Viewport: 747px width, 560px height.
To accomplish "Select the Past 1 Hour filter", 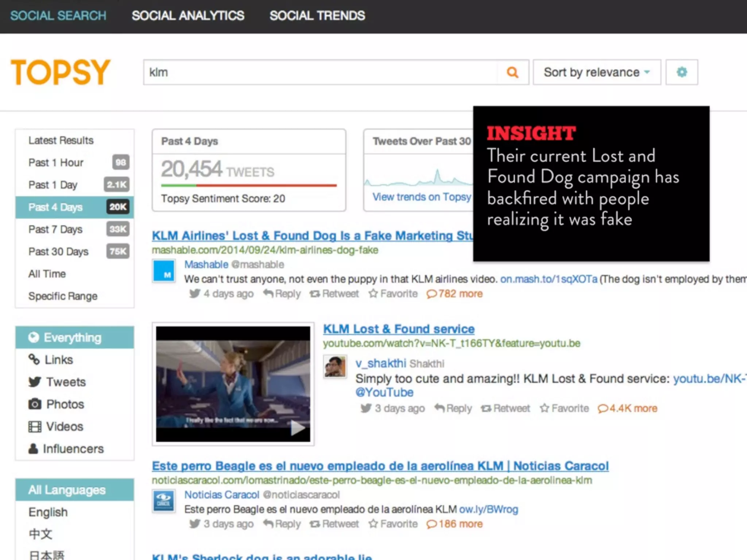I will 75,163.
